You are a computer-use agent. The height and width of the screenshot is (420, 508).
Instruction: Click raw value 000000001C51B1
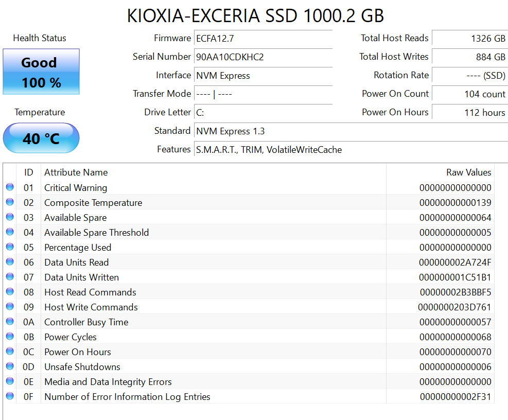(455, 277)
